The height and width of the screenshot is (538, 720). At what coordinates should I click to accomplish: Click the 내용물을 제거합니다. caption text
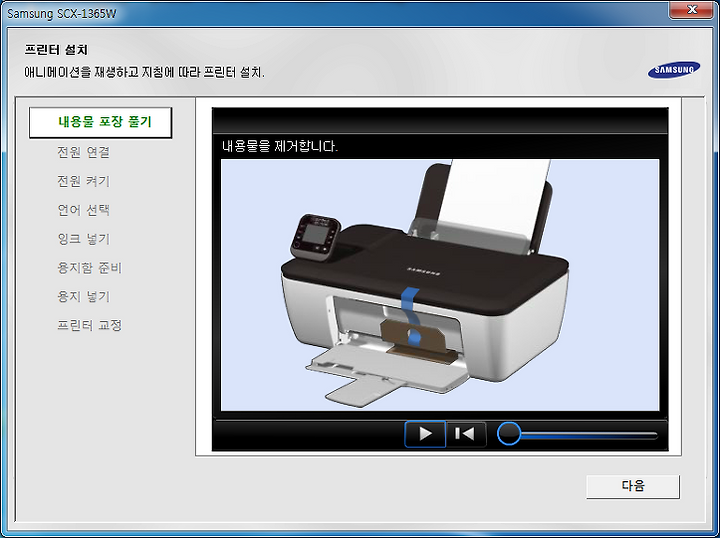[280, 146]
